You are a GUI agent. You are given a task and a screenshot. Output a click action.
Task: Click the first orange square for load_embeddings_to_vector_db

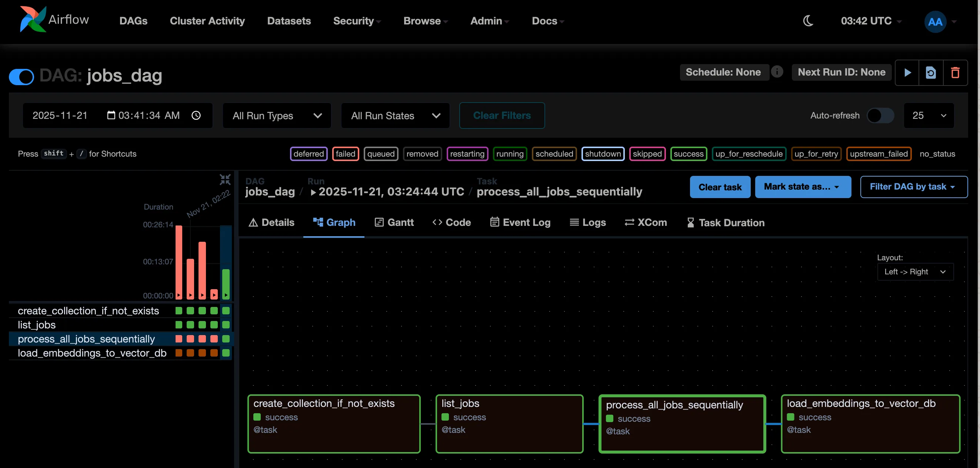(179, 353)
